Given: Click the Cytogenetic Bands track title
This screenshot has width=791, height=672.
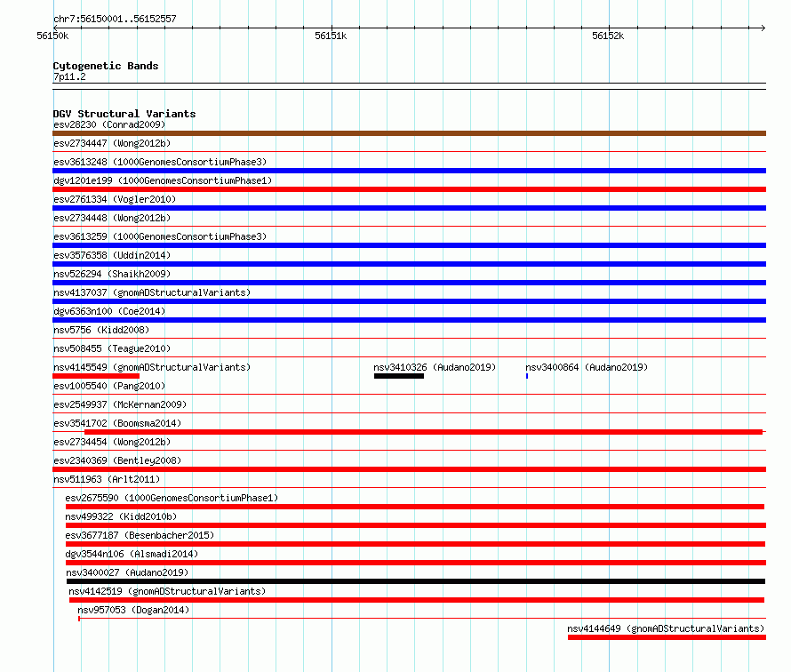Looking at the screenshot, I should (106, 66).
